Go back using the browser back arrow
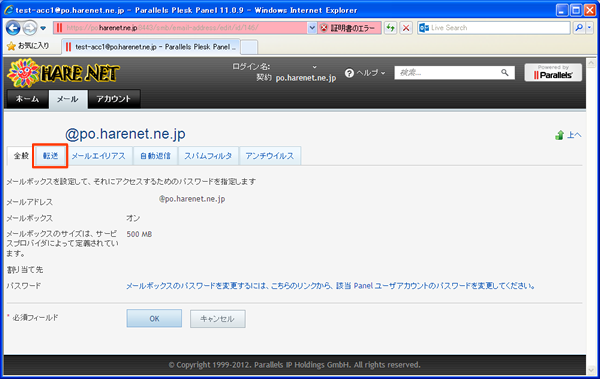This screenshot has width=600, height=379. (x=13, y=28)
